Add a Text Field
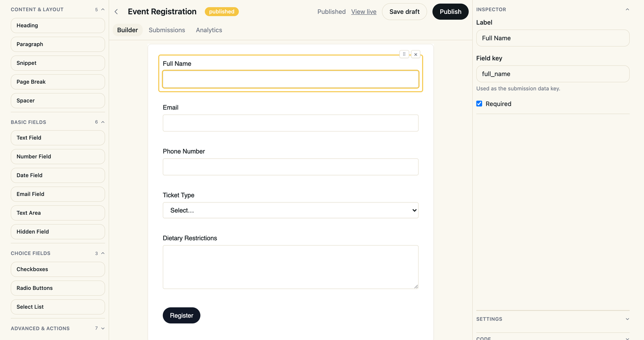Viewport: 644px width, 340px height. click(x=58, y=138)
